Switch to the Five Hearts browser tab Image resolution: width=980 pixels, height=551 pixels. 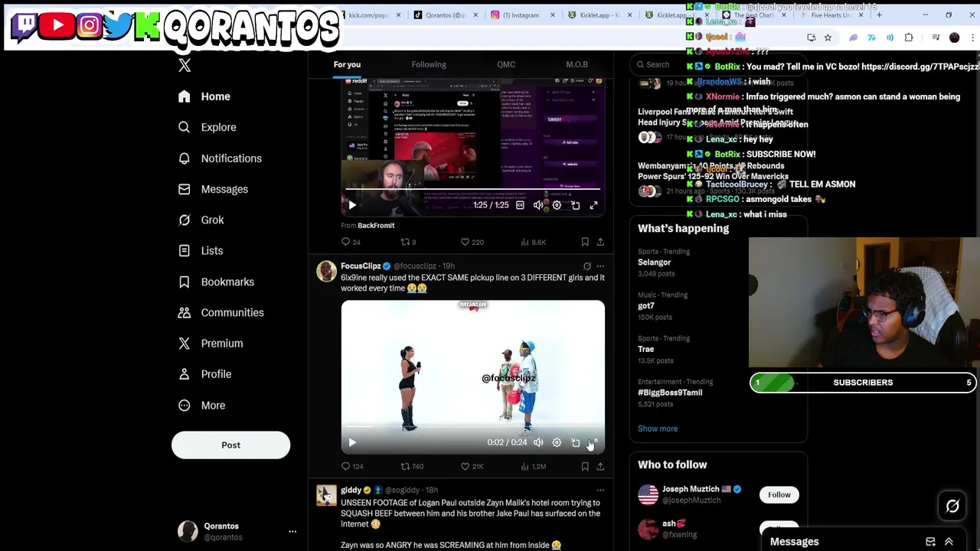[831, 15]
